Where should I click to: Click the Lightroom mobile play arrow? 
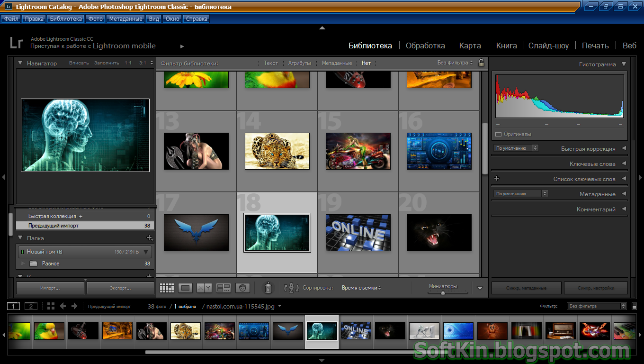182,46
